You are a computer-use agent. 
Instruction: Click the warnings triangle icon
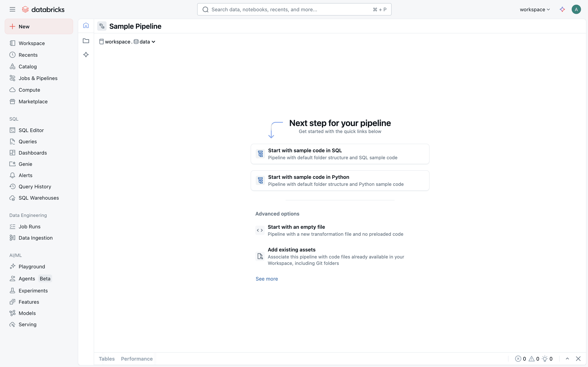[x=531, y=358]
